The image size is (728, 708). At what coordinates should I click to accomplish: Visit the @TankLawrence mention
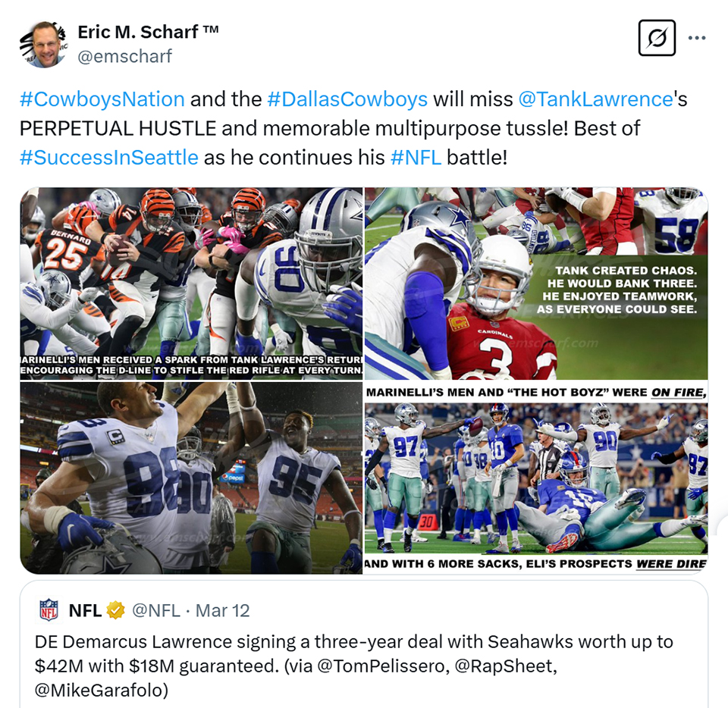(x=596, y=99)
